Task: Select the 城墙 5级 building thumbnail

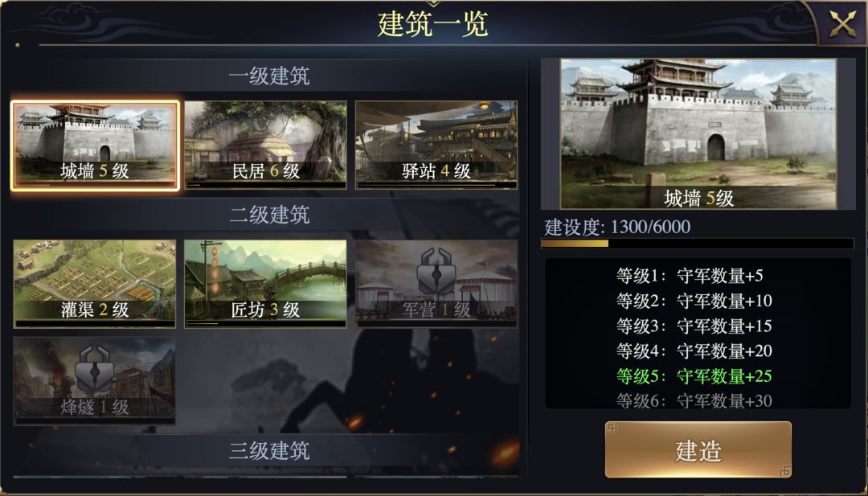Action: click(x=95, y=145)
